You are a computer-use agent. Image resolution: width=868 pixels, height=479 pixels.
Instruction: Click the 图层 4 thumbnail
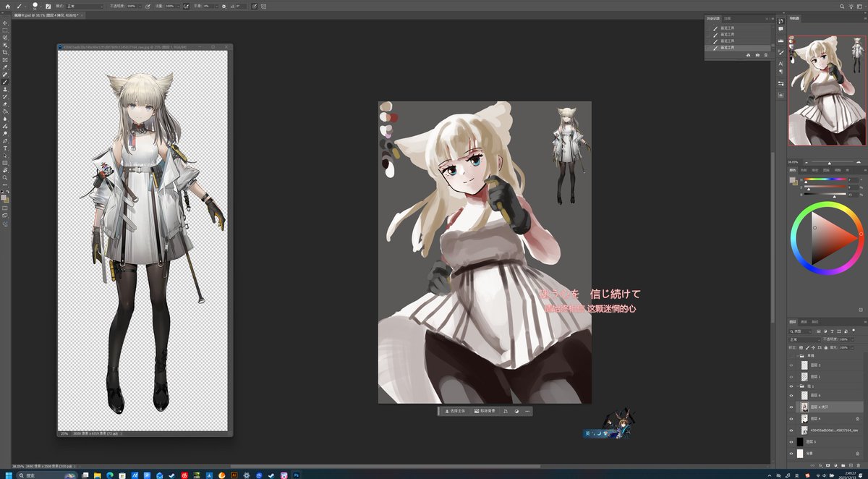(804, 419)
